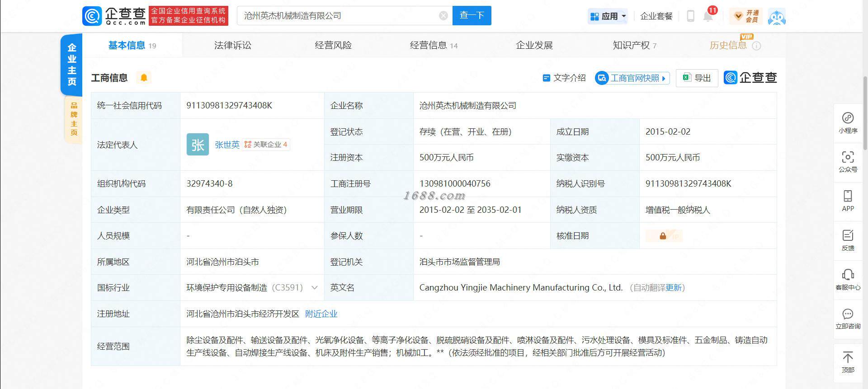This screenshot has width=868, height=389.
Task: Select the English name Cangzhou Yingjie Machinery
Action: coord(521,287)
